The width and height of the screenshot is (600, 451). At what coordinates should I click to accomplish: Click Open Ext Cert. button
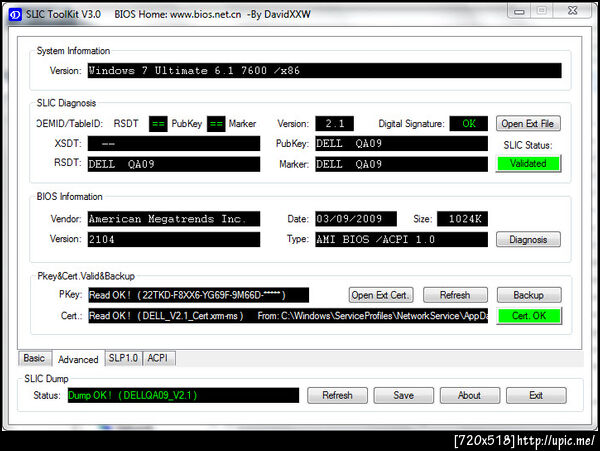coord(381,295)
